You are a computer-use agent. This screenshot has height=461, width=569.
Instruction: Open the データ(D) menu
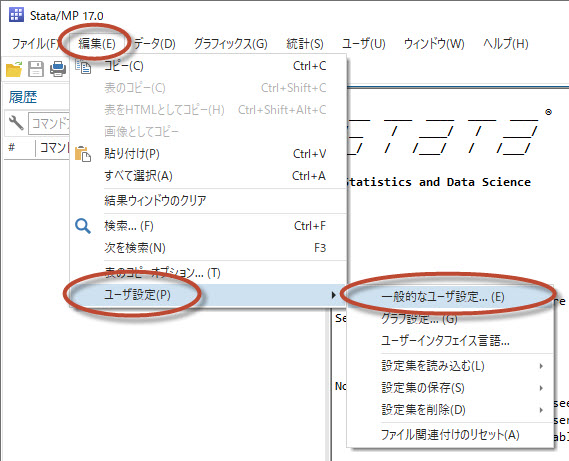(155, 44)
